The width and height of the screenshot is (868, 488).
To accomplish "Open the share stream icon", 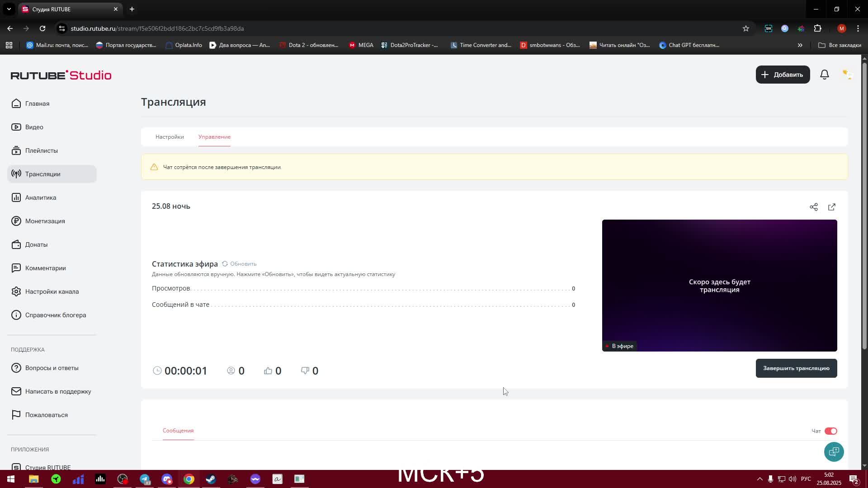I will point(814,207).
